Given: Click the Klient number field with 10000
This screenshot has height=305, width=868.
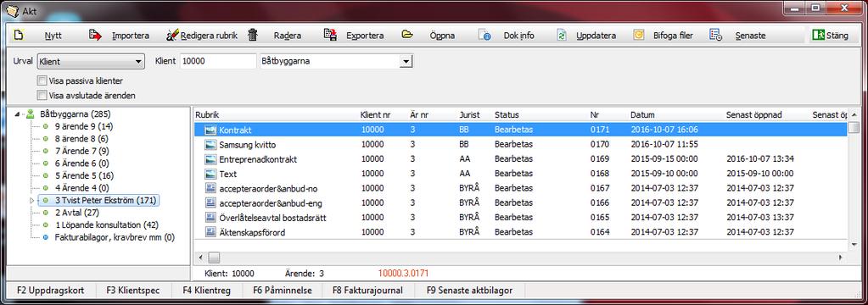Looking at the screenshot, I should 217,61.
